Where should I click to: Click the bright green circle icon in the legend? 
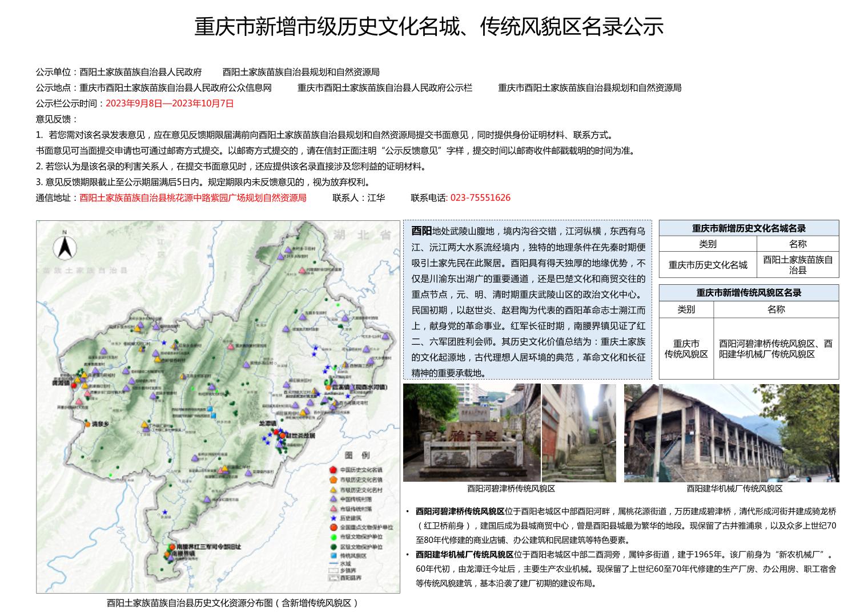tap(333, 537)
